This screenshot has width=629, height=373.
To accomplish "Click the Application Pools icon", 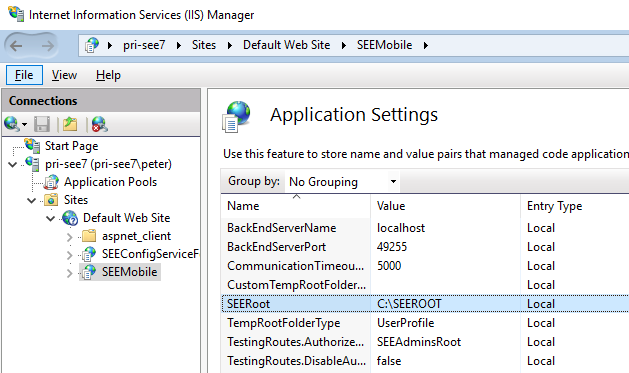I will coord(51,182).
